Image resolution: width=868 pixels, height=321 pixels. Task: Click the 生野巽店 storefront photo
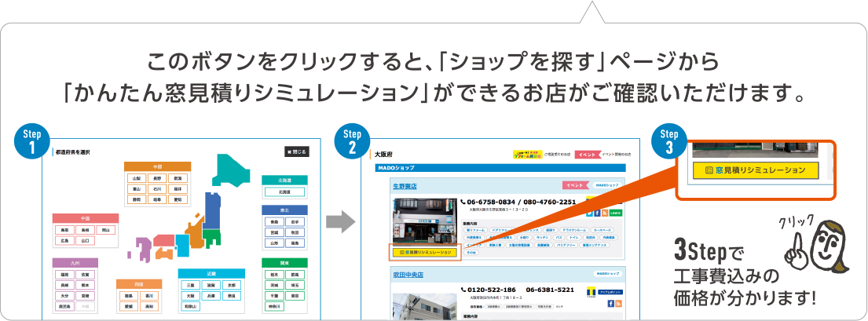[425, 222]
